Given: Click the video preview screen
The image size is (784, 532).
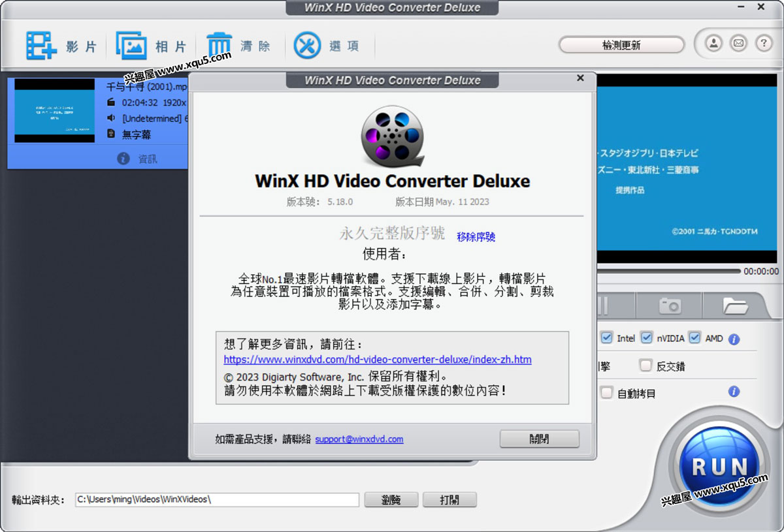Looking at the screenshot, I should (688, 168).
